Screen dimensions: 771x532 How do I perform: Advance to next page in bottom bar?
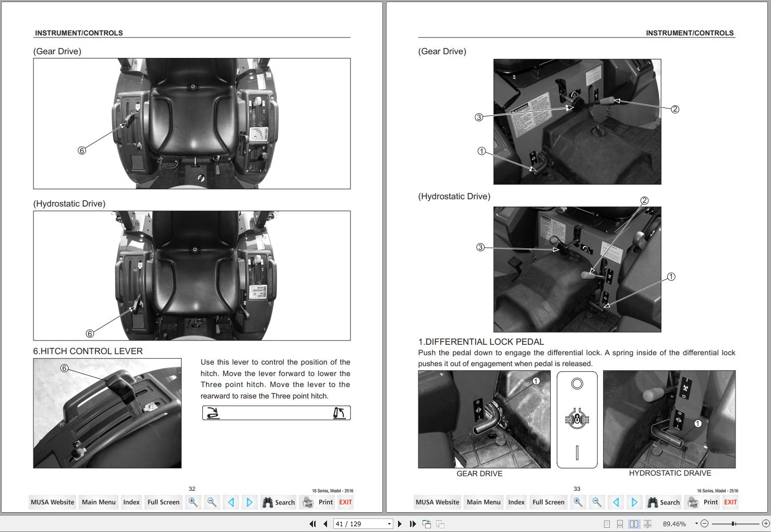[400, 524]
